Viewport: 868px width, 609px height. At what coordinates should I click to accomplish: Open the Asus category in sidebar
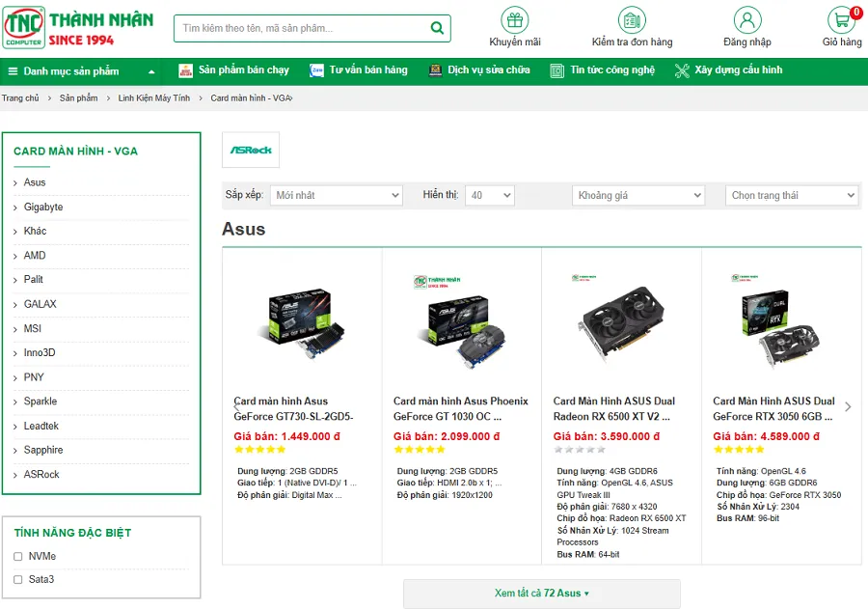pos(35,182)
